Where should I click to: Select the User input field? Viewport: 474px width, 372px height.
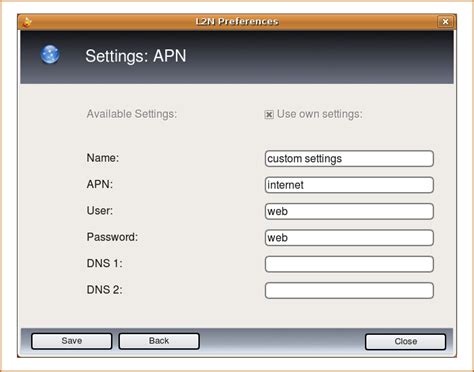pos(349,211)
